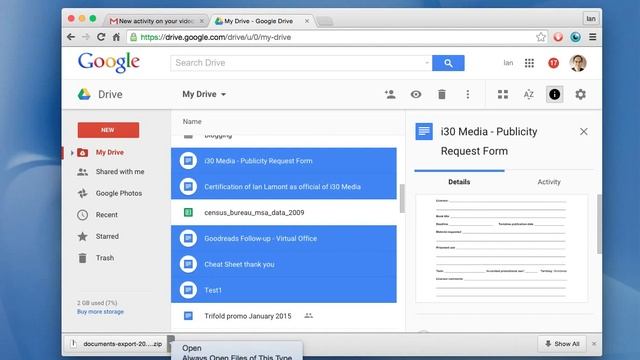Image resolution: width=640 pixels, height=360 pixels.
Task: Click Show All downloads button
Action: [562, 344]
